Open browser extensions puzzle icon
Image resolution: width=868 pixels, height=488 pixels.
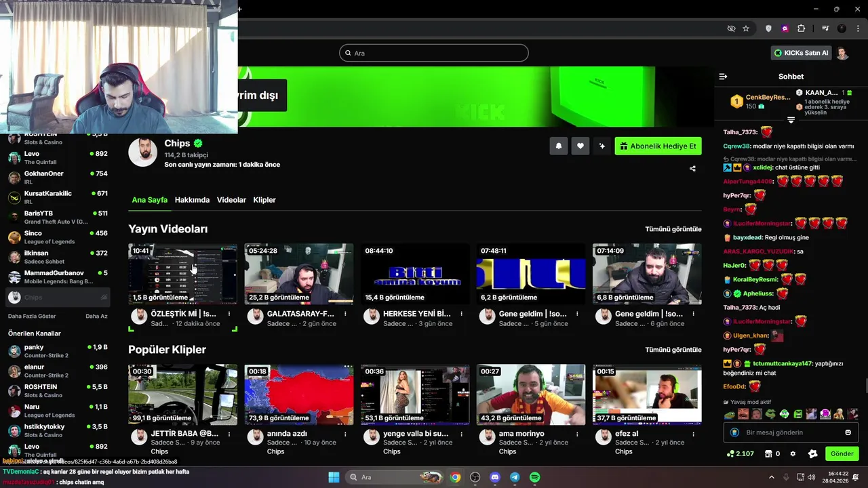pyautogui.click(x=802, y=28)
